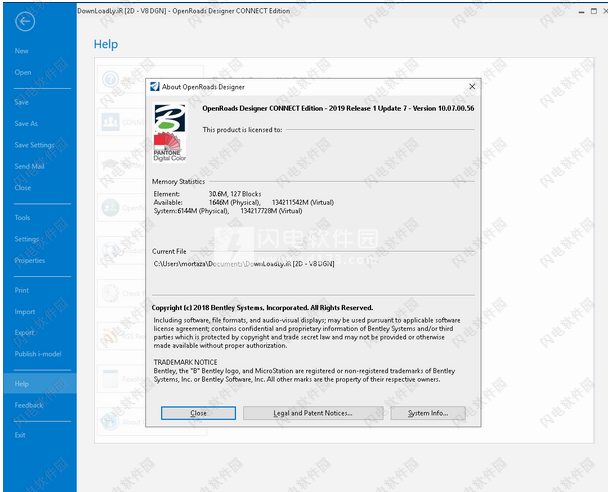608x492 pixels.
Task: Select Publish i-model entry
Action: [38, 354]
